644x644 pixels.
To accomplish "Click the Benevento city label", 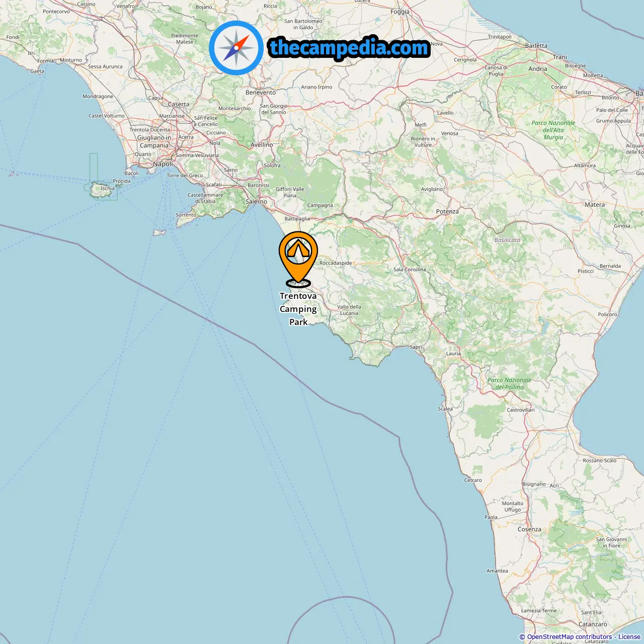I will pos(261,93).
